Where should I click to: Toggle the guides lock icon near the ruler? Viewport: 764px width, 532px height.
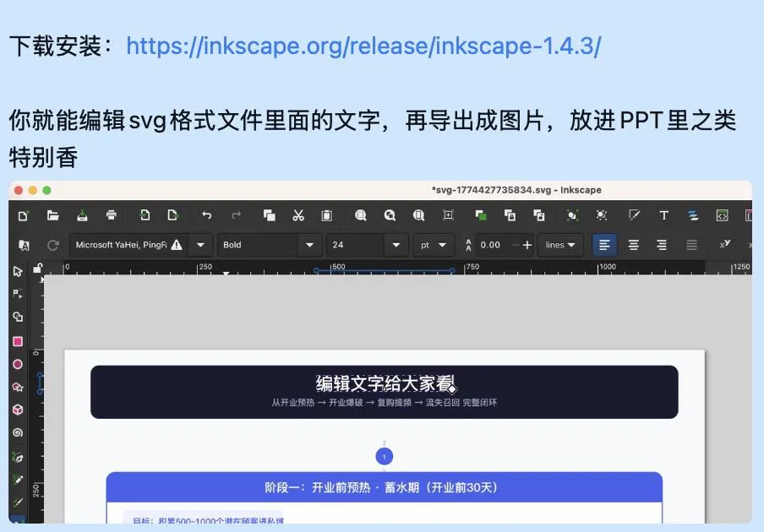[x=37, y=268]
